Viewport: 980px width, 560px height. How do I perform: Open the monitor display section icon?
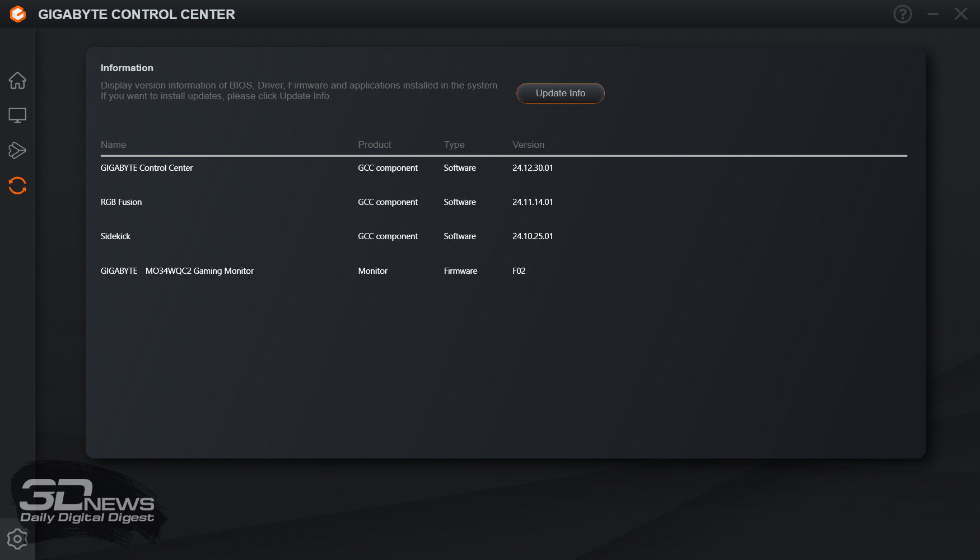(x=17, y=115)
